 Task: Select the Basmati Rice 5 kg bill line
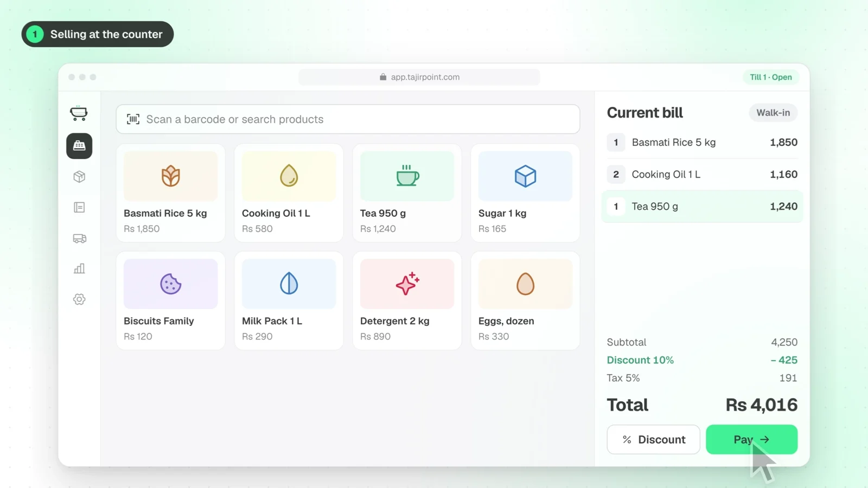[702, 143]
